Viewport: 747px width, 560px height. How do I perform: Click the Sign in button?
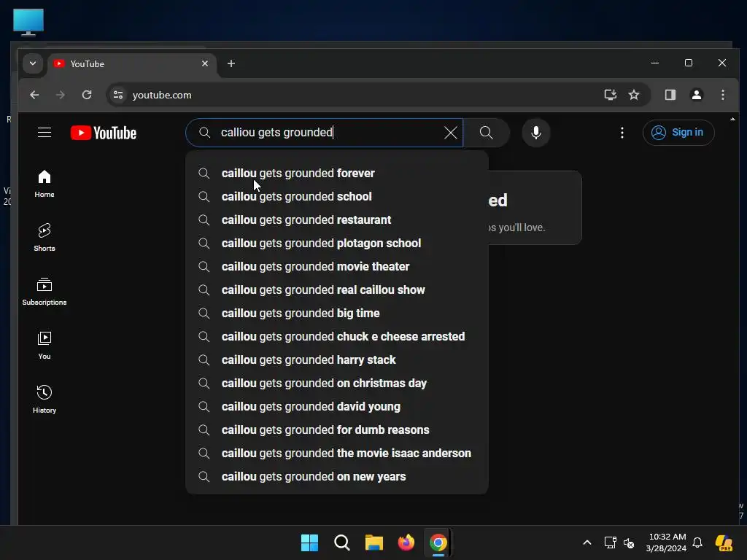point(678,133)
